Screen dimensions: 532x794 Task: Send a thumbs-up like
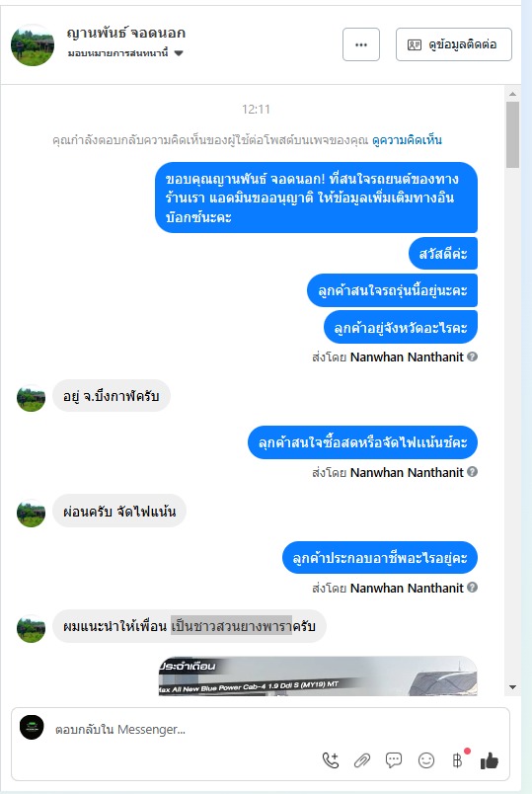click(490, 760)
